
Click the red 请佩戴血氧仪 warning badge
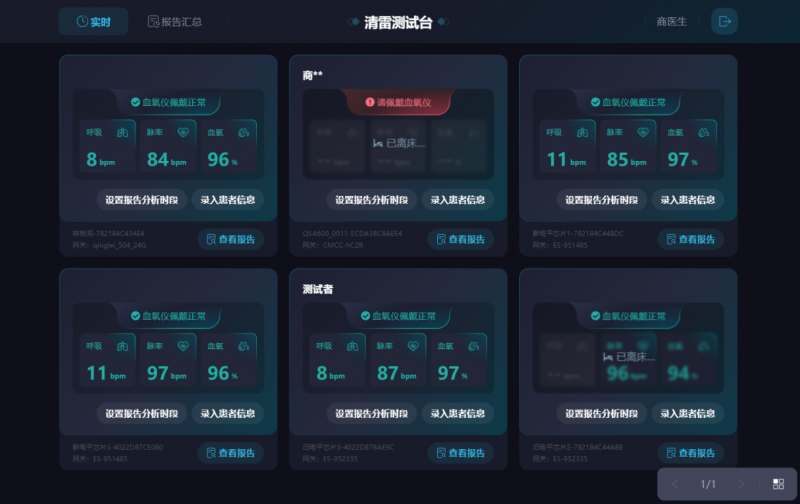tap(398, 103)
